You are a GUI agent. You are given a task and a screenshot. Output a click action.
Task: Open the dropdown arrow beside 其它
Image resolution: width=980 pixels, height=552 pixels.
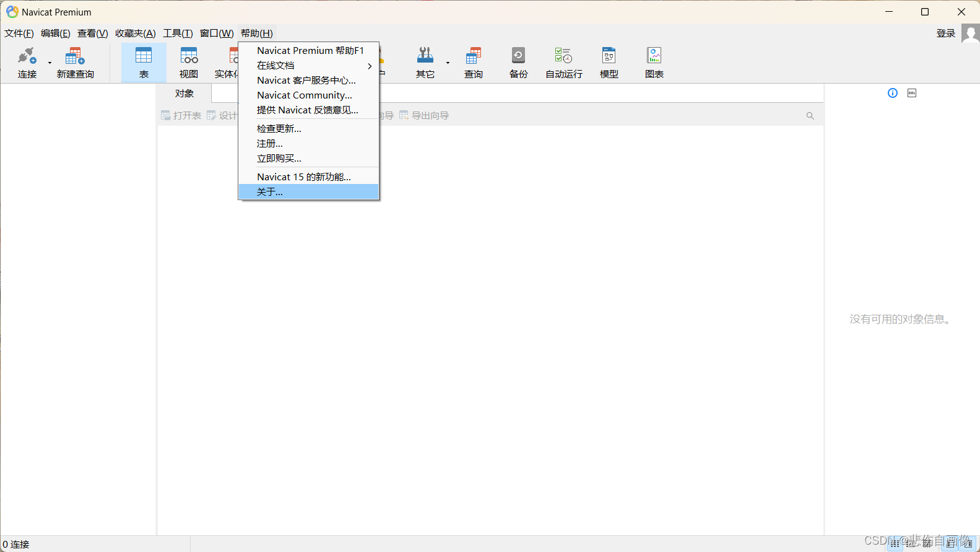pos(448,63)
